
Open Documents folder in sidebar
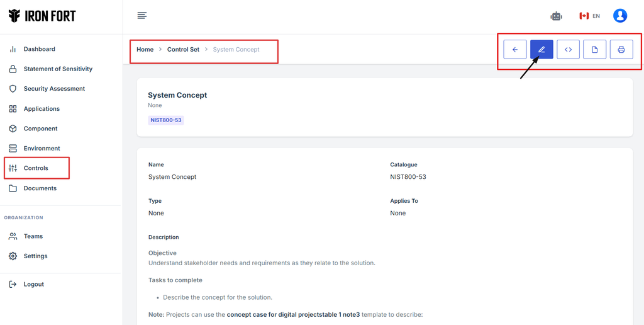click(40, 188)
